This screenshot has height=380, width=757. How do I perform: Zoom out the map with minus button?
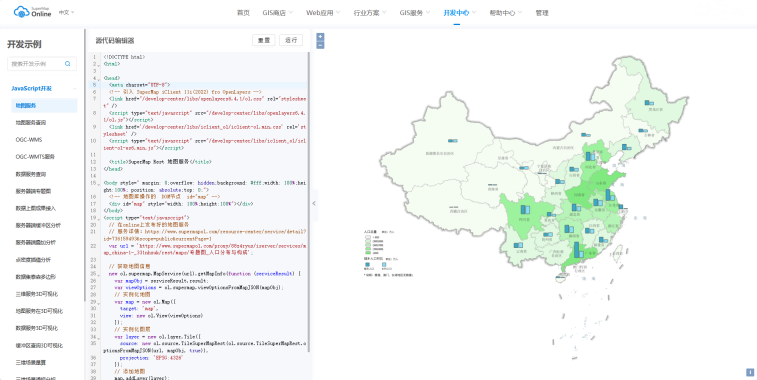320,45
